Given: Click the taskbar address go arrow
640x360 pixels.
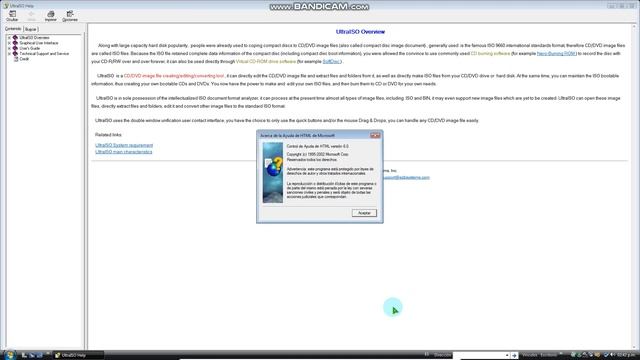Looking at the screenshot, I should pos(514,356).
